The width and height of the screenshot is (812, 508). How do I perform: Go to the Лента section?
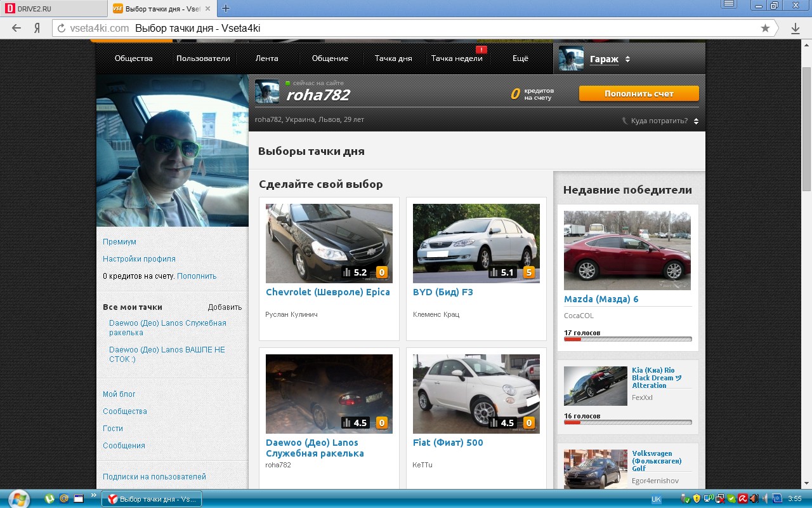pos(266,58)
